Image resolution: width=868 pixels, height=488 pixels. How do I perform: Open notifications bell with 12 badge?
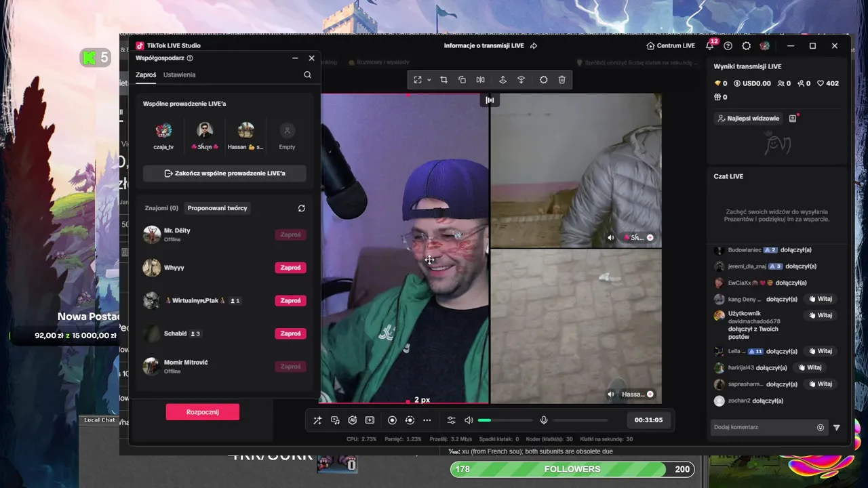[710, 45]
